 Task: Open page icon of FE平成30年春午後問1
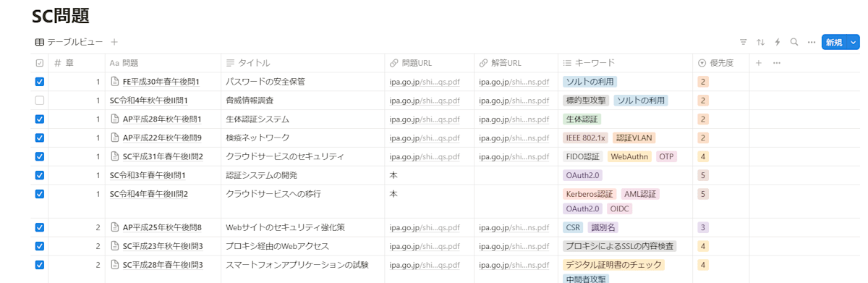click(x=115, y=82)
